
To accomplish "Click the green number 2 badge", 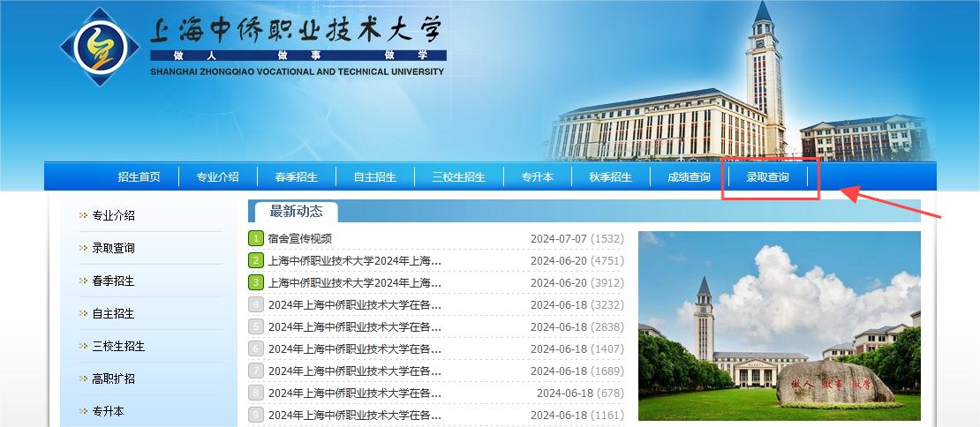I will pyautogui.click(x=256, y=260).
